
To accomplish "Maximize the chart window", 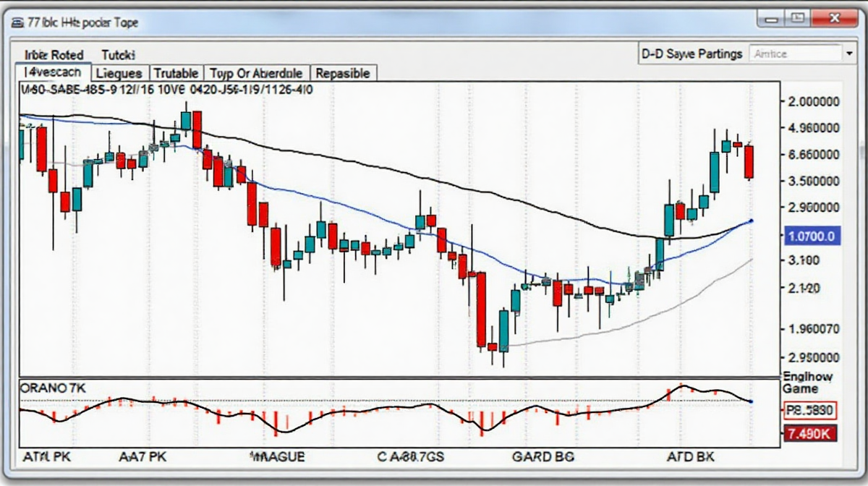I will [x=799, y=17].
